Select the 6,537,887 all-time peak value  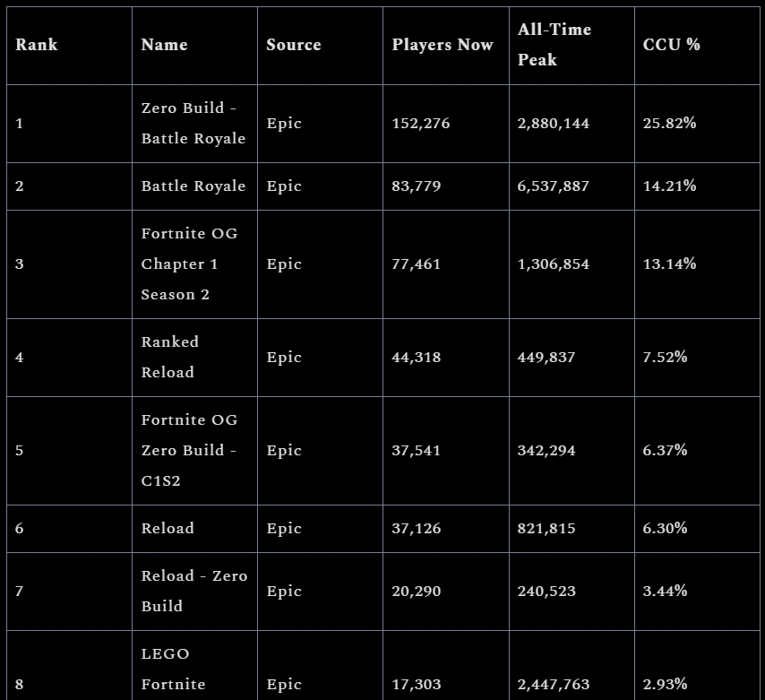554,186
